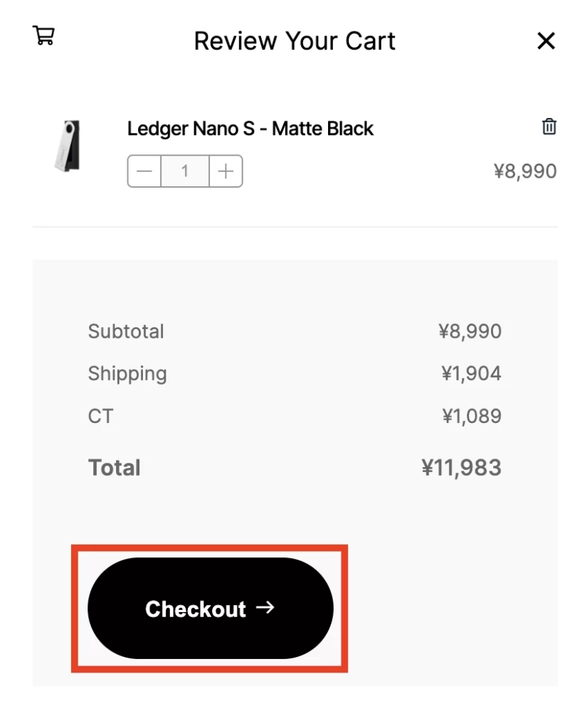Select the ¥1,904 shipping amount
The width and height of the screenshot is (587, 728).
click(471, 374)
